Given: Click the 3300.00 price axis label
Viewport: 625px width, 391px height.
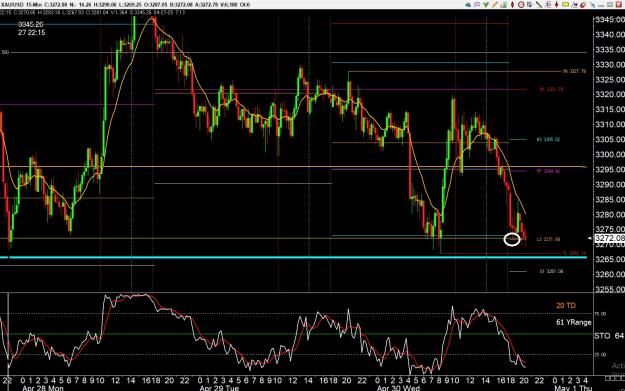Looking at the screenshot, I should 610,154.
